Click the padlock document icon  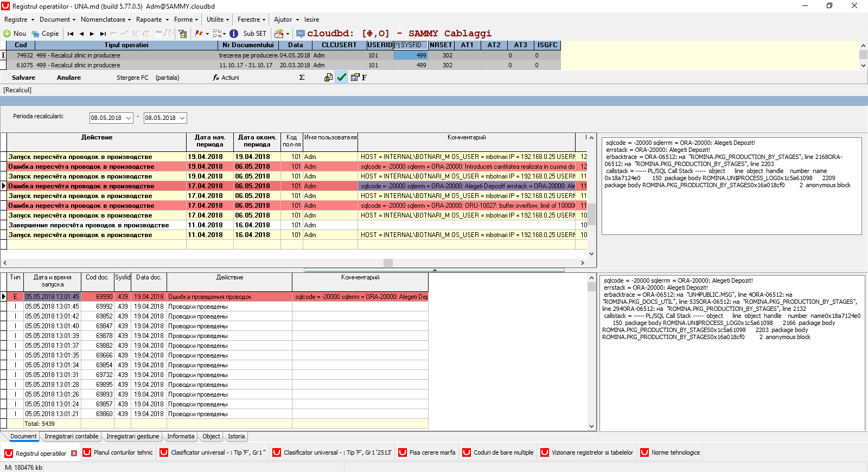pyautogui.click(x=328, y=78)
